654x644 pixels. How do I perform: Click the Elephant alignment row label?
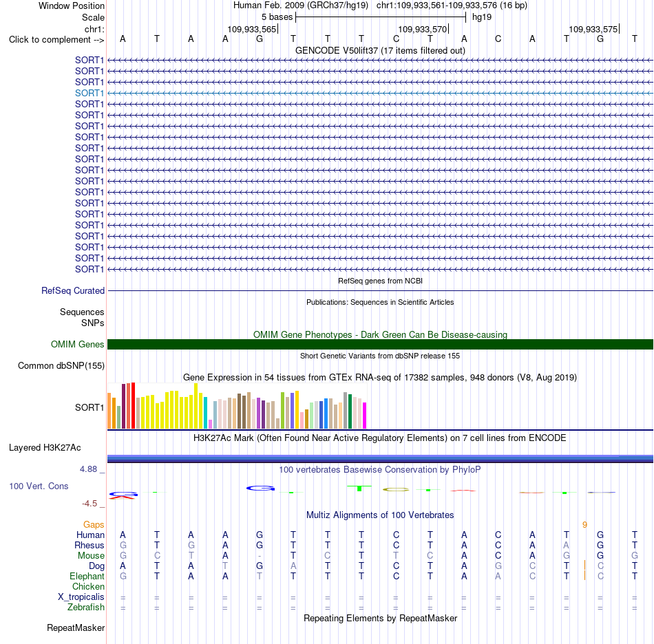(x=87, y=576)
